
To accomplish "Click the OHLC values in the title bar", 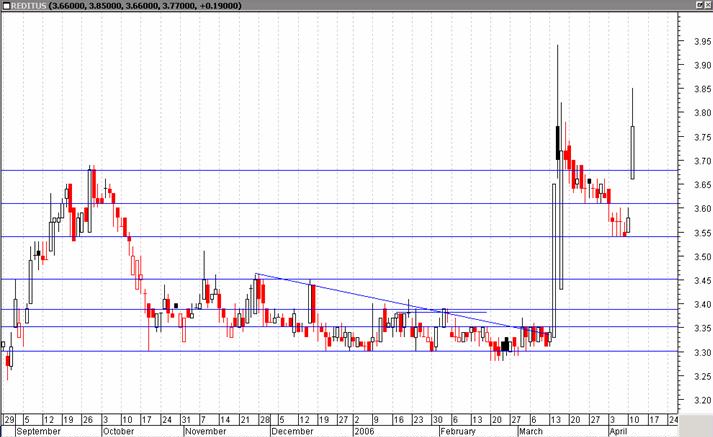I will (x=145, y=6).
